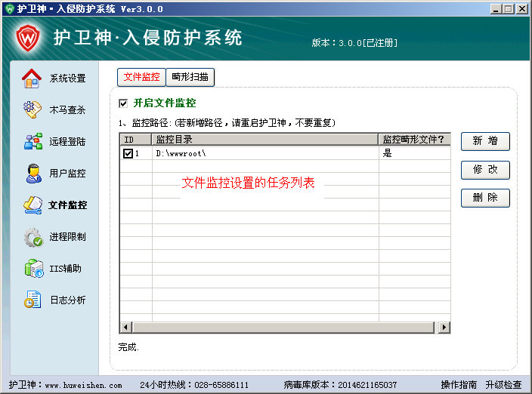Click the ID column header
532x394 pixels.
click(135, 140)
